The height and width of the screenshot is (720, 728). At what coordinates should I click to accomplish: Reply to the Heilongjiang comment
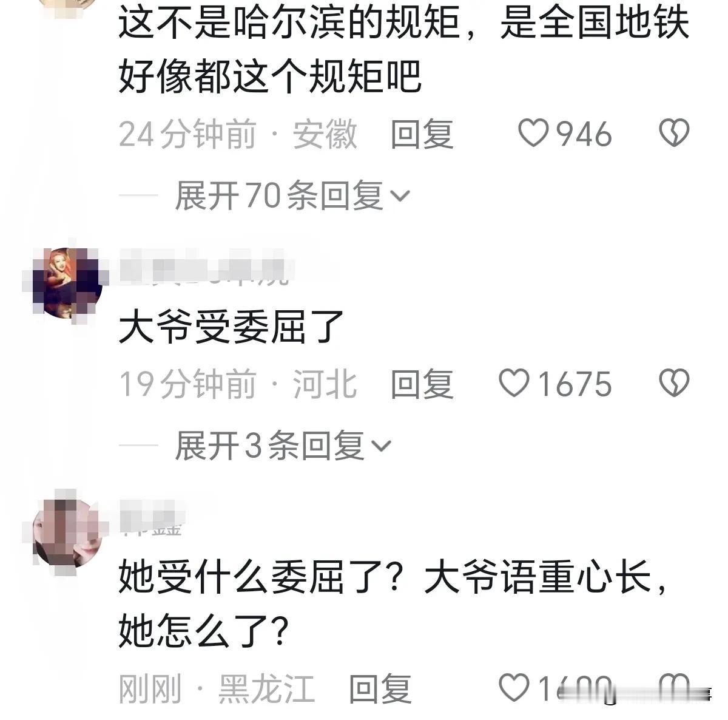coord(380,688)
